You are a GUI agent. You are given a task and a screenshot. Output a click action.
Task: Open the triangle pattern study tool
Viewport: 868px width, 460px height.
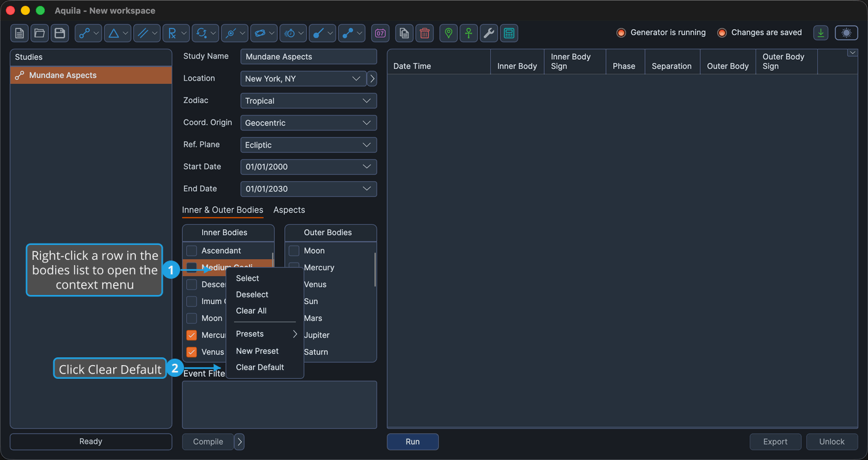118,33
